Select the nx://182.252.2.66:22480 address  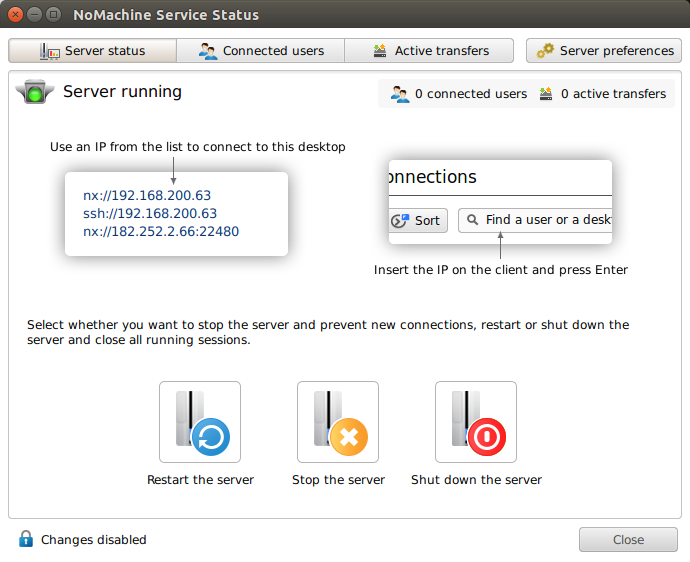click(x=161, y=231)
